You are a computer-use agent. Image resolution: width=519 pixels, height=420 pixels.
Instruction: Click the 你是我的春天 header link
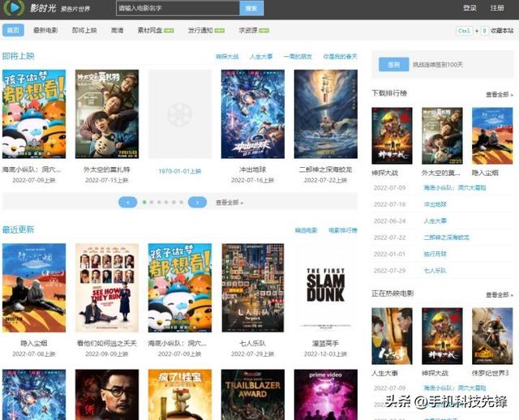(340, 57)
